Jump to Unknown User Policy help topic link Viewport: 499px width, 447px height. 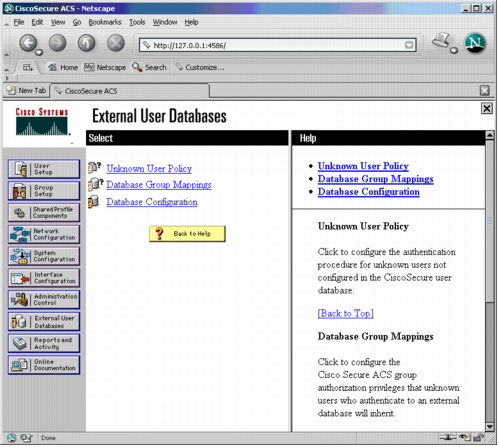click(x=363, y=166)
